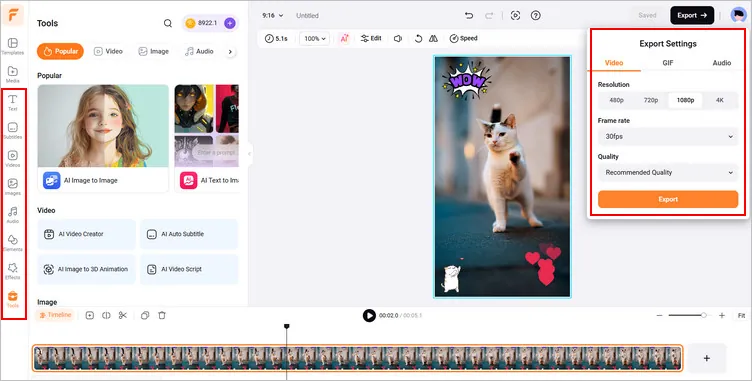Viewport: 752px width, 381px height.
Task: Open AI Auto Subtitle tool
Action: (189, 234)
